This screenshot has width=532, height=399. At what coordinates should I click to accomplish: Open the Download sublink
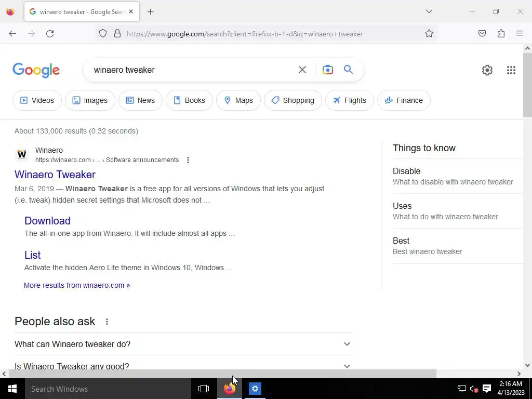coord(47,220)
